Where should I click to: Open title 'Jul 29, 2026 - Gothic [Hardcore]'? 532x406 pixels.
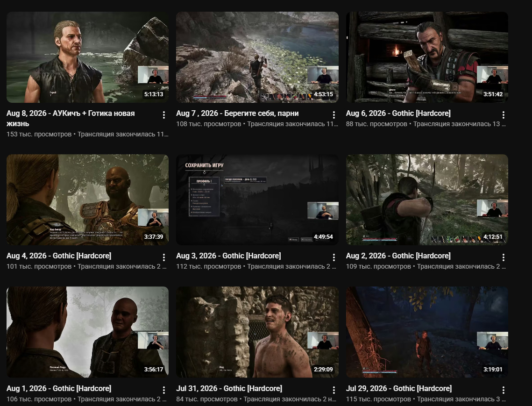click(399, 388)
